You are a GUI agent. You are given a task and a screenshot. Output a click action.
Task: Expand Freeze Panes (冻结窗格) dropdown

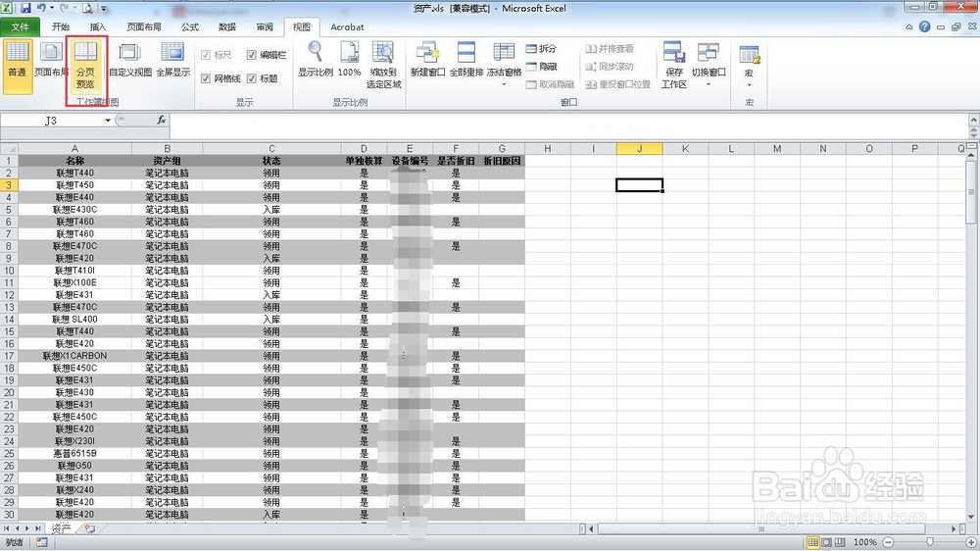click(504, 83)
